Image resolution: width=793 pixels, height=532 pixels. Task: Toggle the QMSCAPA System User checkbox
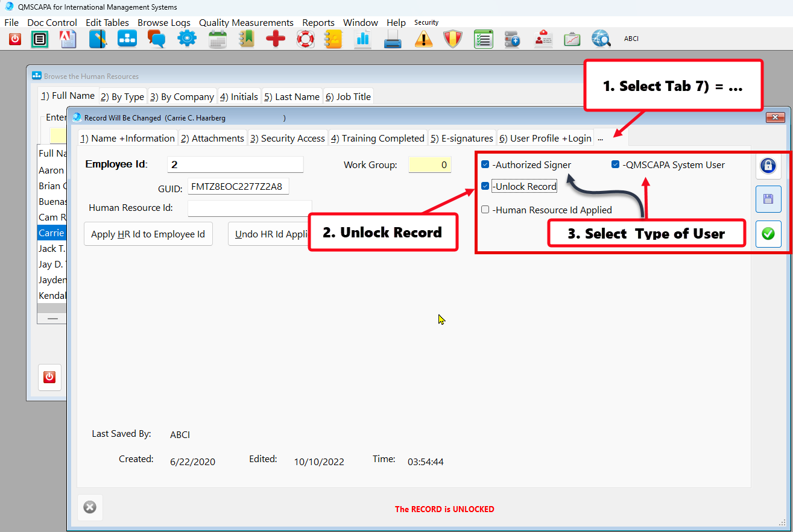click(x=615, y=164)
